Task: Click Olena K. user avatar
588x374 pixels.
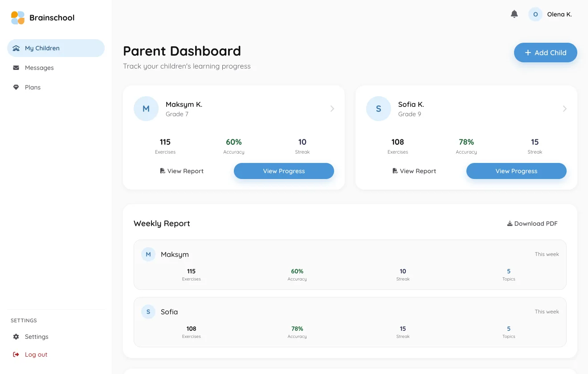Action: coord(535,14)
